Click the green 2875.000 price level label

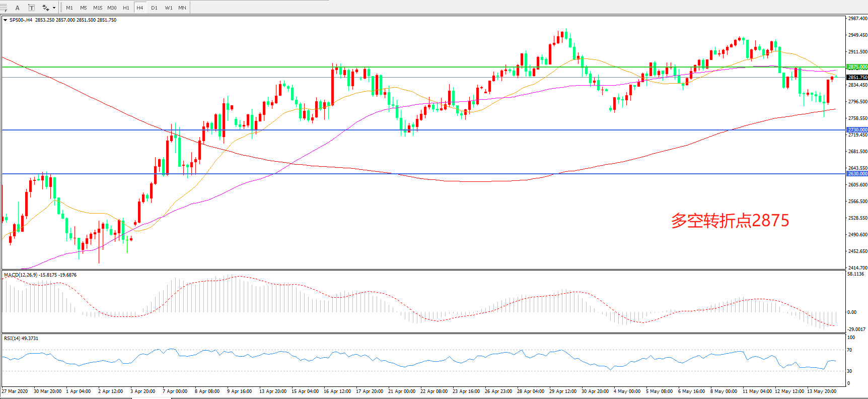[857, 67]
